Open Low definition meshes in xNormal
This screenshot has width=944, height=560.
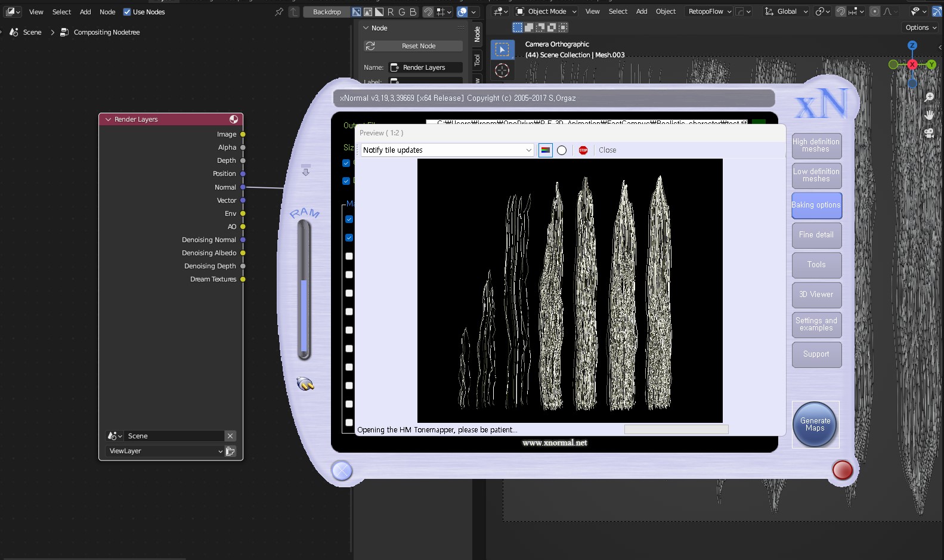816,175
